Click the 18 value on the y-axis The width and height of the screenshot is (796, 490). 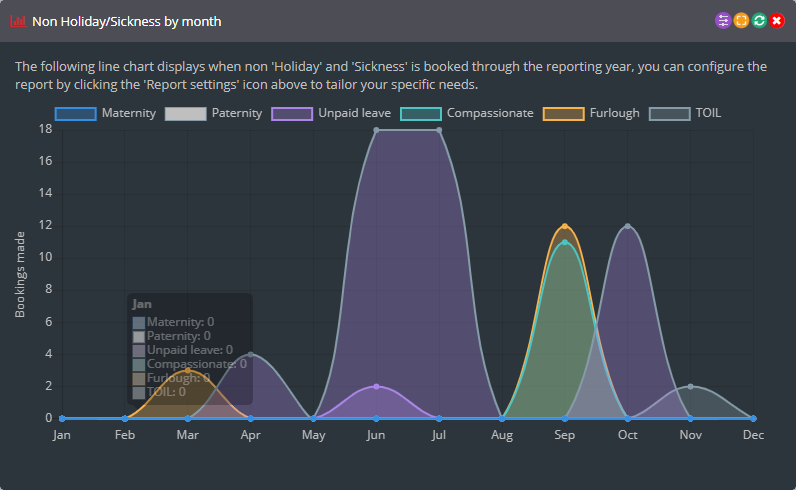[x=46, y=129]
